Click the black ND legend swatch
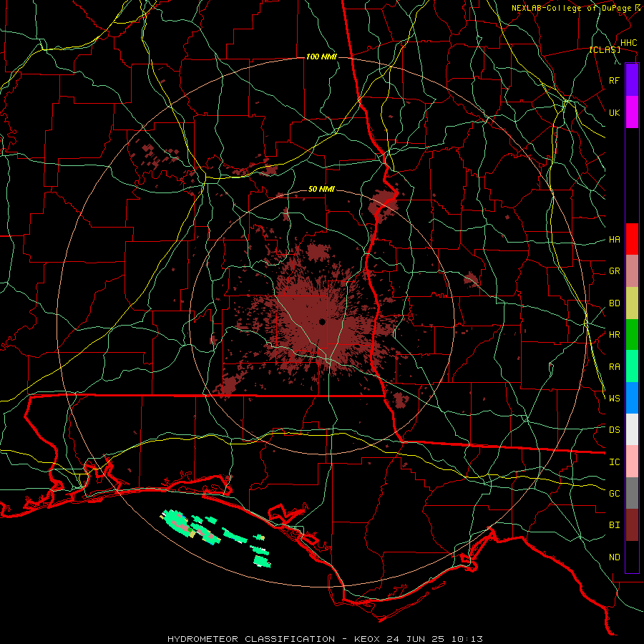 (632, 557)
